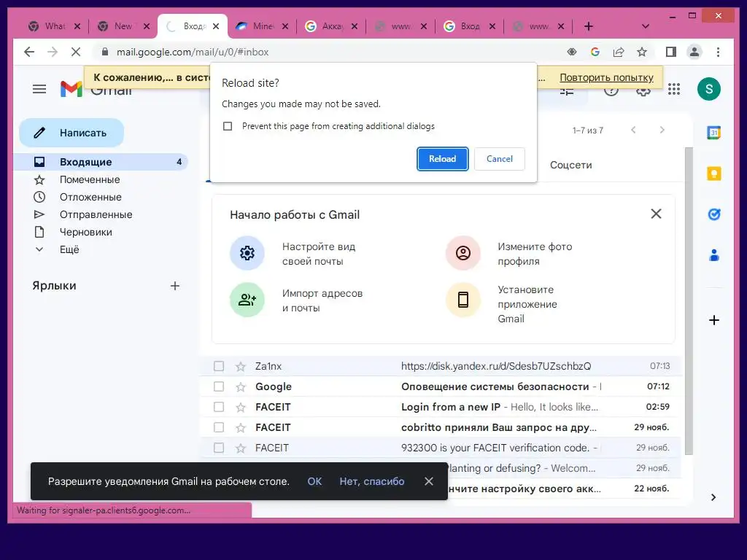Click the Share page icon in address bar
747x560 pixels.
(619, 52)
